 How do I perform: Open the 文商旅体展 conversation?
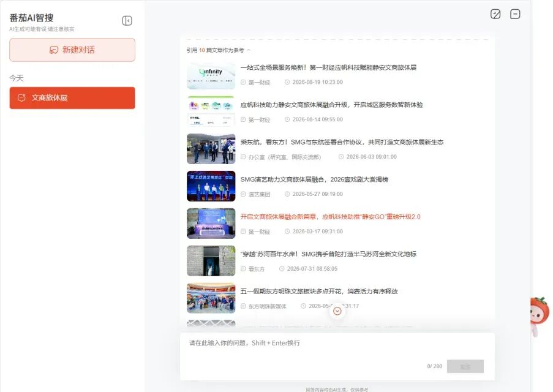click(x=72, y=98)
